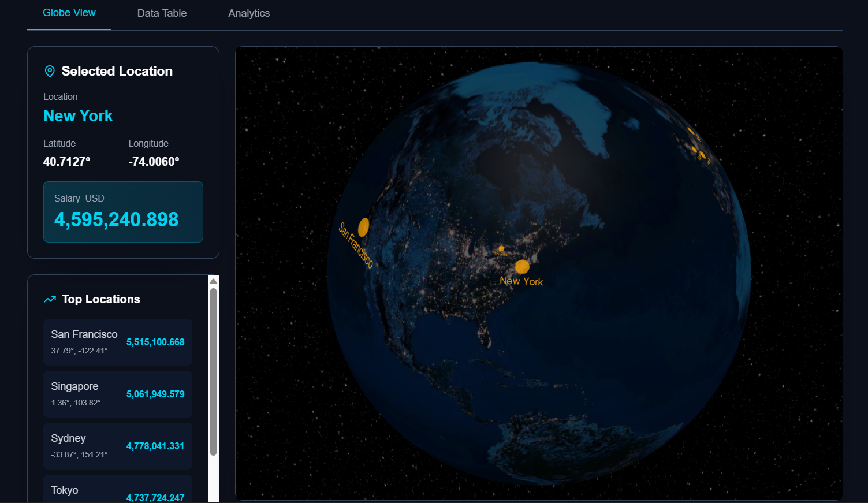The height and width of the screenshot is (503, 868).
Task: Click the latitude value 40.7127°
Action: coord(67,162)
